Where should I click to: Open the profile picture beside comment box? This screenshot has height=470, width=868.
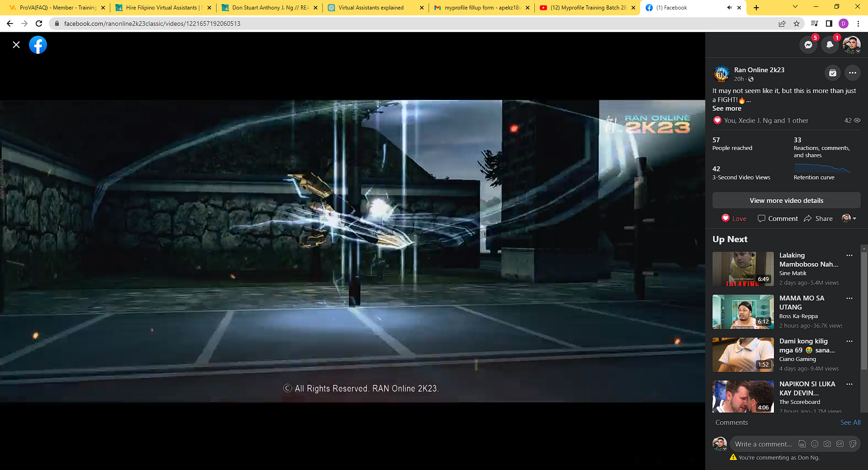click(720, 444)
